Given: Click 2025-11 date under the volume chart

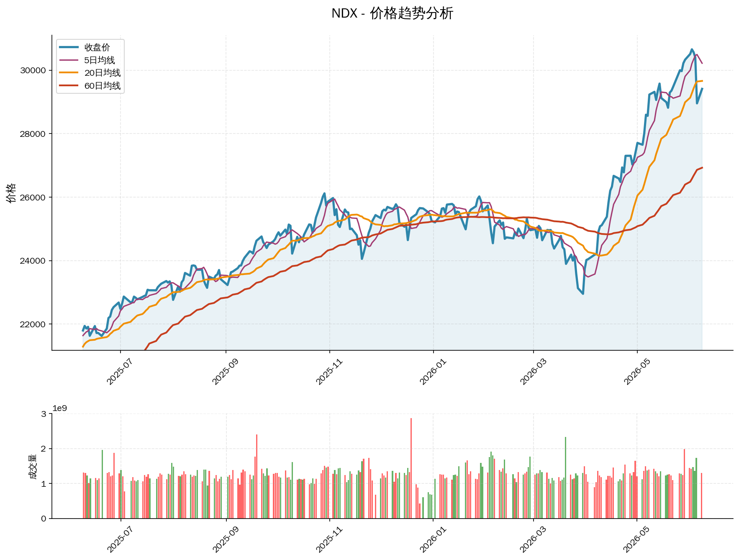Looking at the screenshot, I should tap(329, 540).
